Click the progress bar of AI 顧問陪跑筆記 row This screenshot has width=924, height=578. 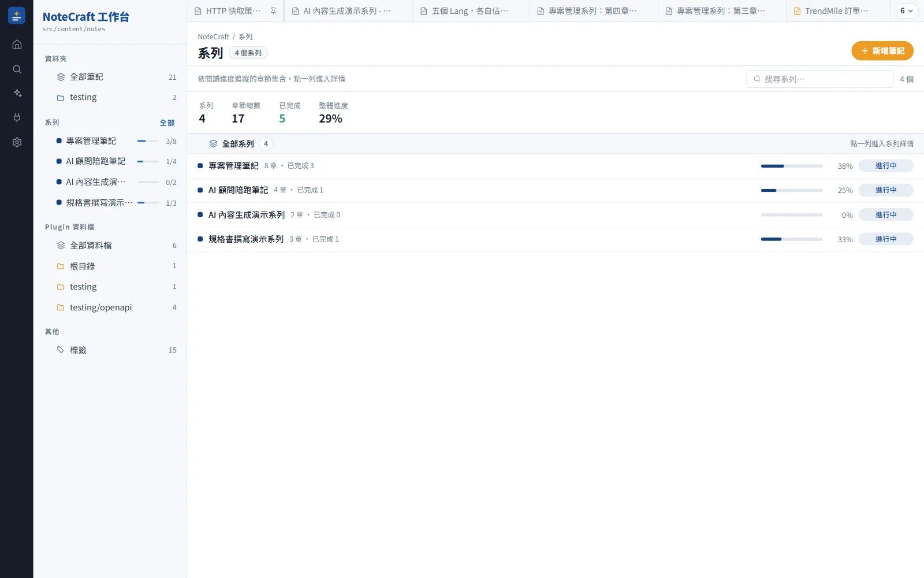coord(792,190)
